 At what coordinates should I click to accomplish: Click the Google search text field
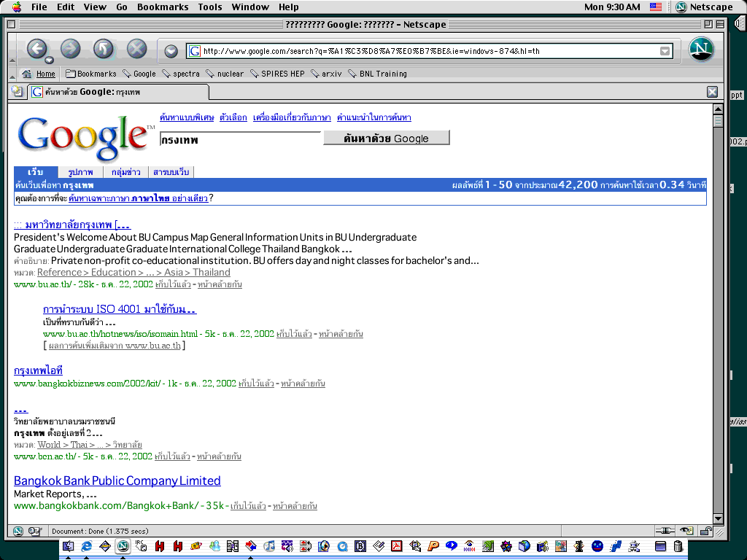coord(241,139)
